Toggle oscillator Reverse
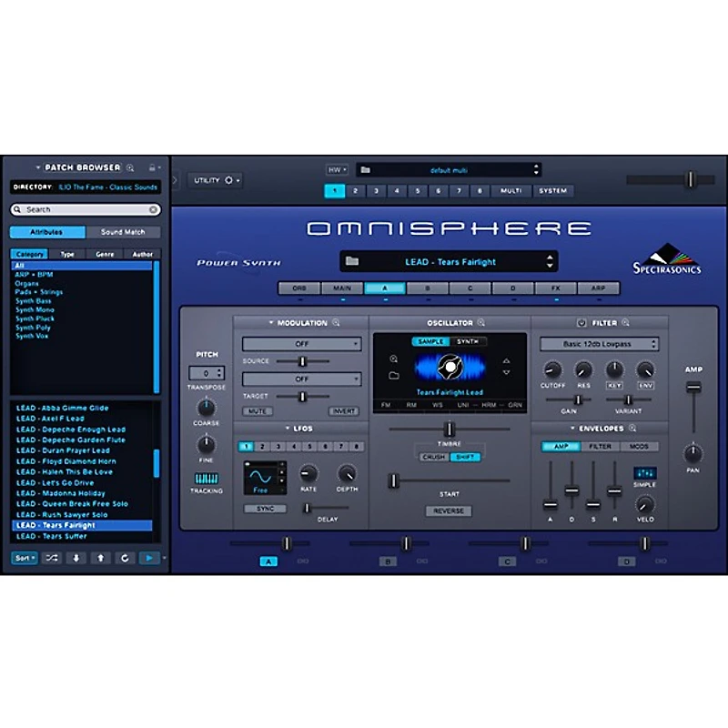The width and height of the screenshot is (728, 728). (449, 511)
